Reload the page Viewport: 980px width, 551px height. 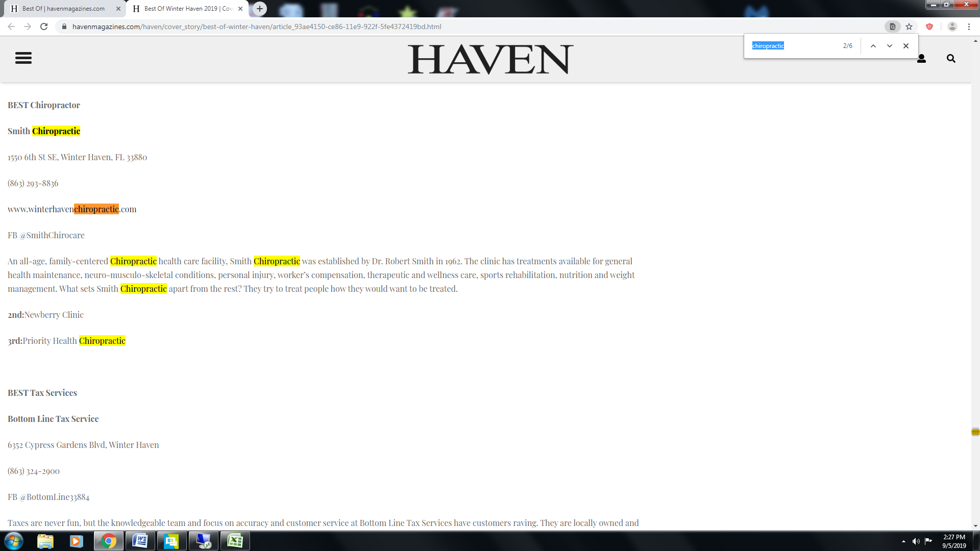pyautogui.click(x=44, y=27)
